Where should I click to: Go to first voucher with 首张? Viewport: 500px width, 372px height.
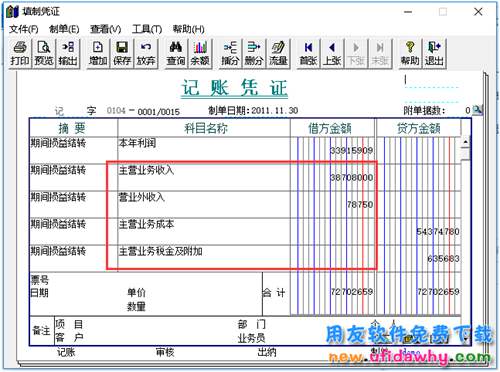coord(308,53)
